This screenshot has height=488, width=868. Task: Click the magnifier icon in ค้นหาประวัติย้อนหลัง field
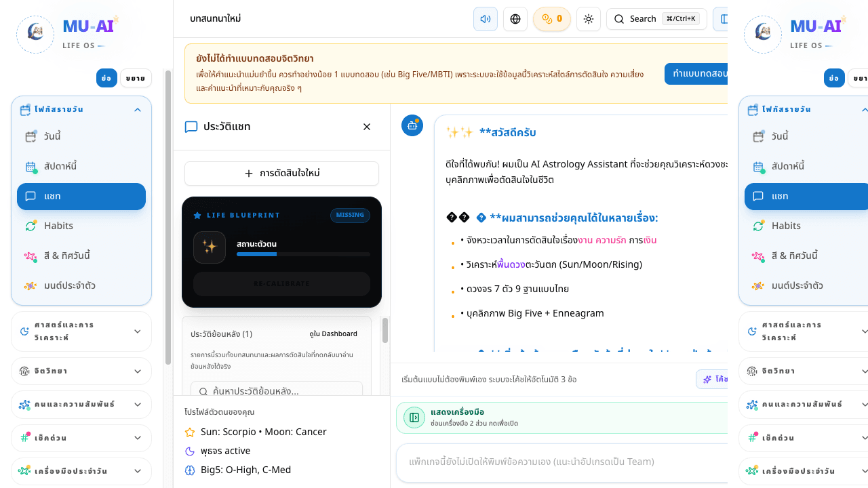(x=203, y=391)
